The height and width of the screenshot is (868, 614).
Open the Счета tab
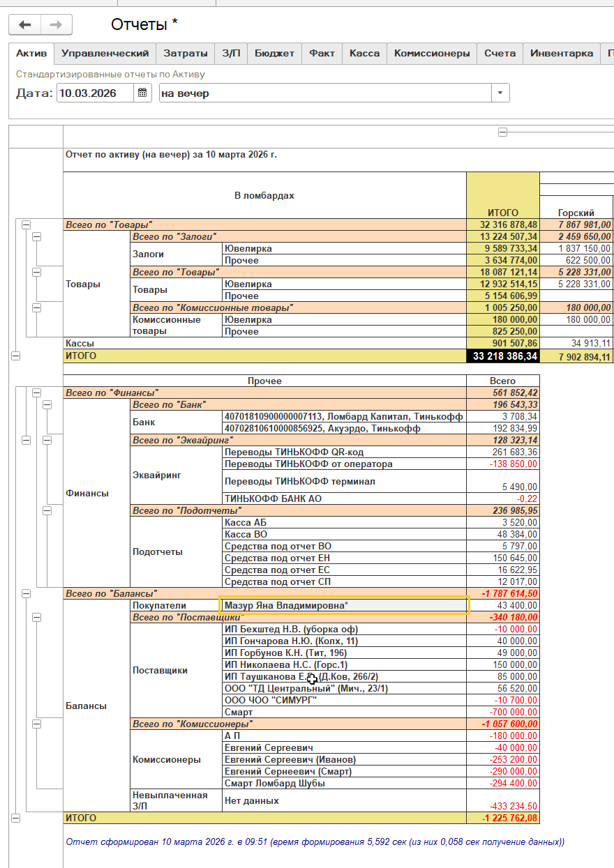tap(500, 53)
